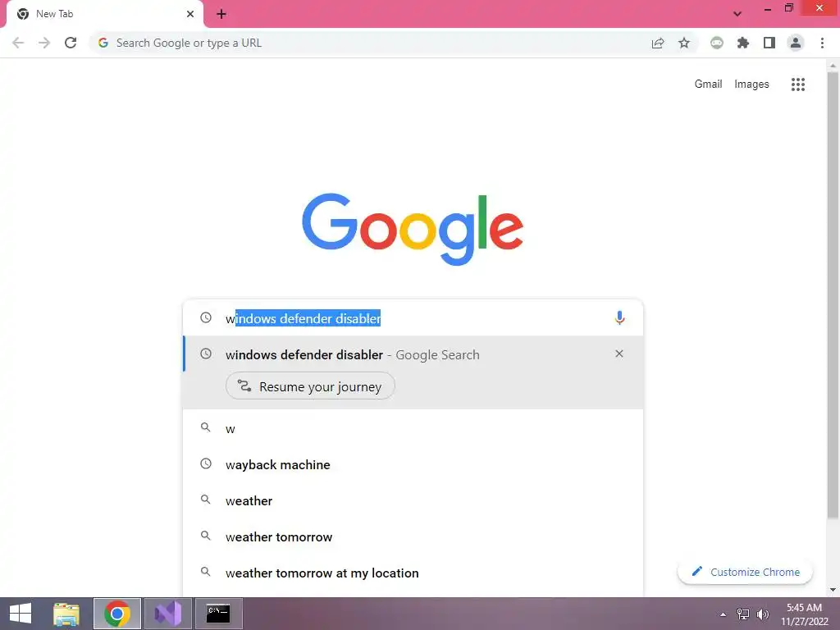Click the magnifier icon beside weather tomorrow
This screenshot has width=840, height=630.
coord(206,536)
